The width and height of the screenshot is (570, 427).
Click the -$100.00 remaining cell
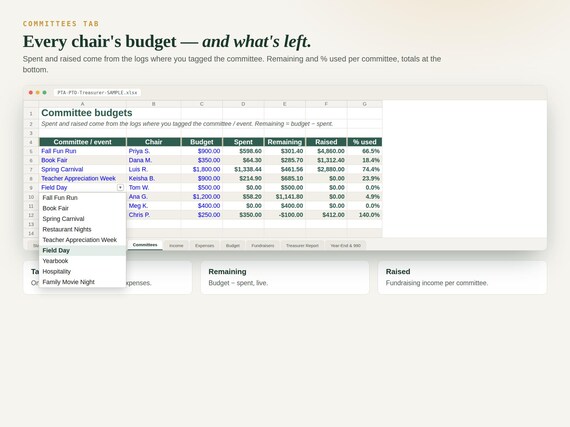285,215
